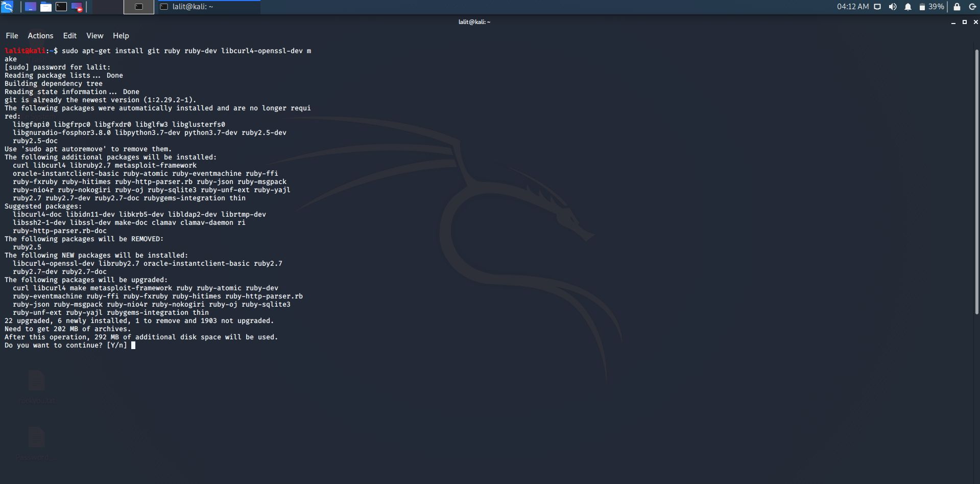Open the Help menu of the terminal

click(x=121, y=35)
